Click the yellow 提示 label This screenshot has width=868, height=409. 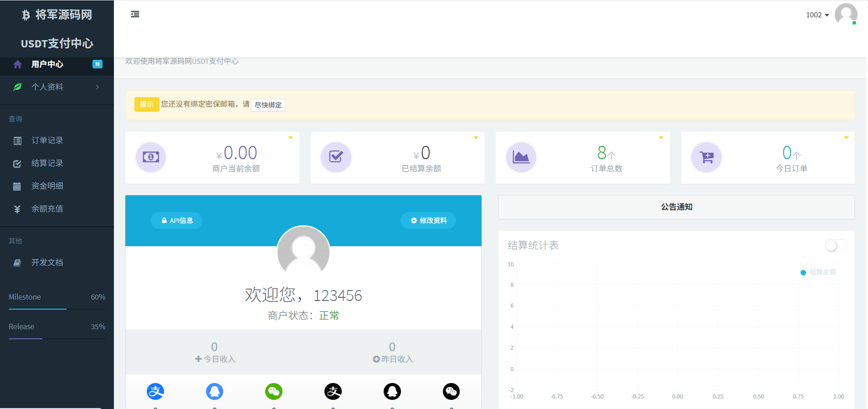(x=147, y=104)
